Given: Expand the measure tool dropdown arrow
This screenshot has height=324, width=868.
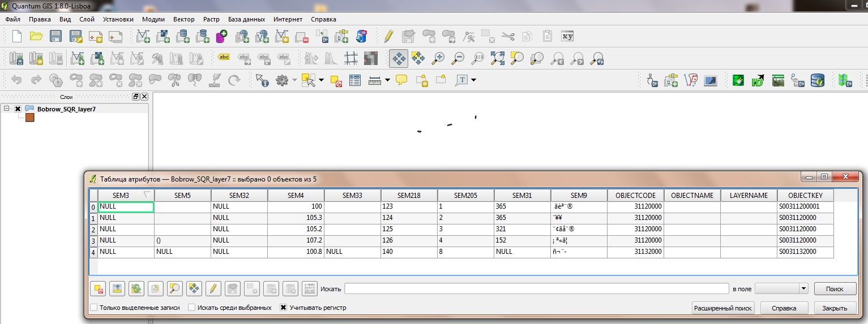Looking at the screenshot, I should 387,80.
